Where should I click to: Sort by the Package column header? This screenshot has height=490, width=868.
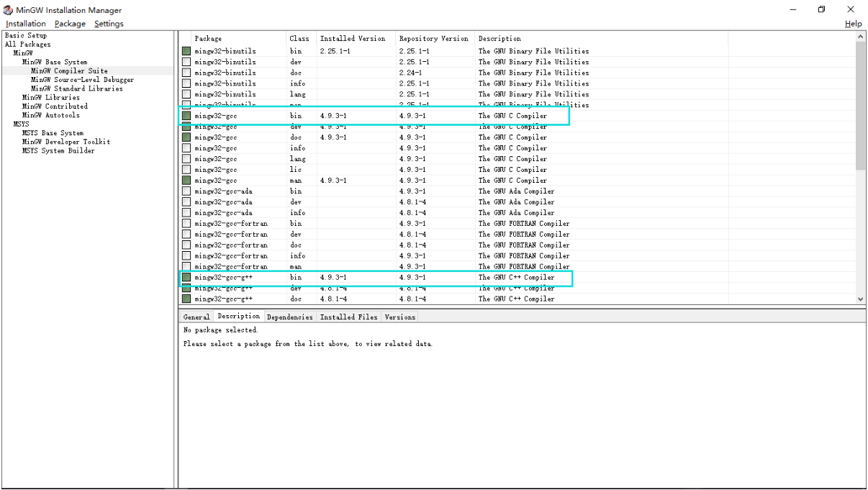238,39
